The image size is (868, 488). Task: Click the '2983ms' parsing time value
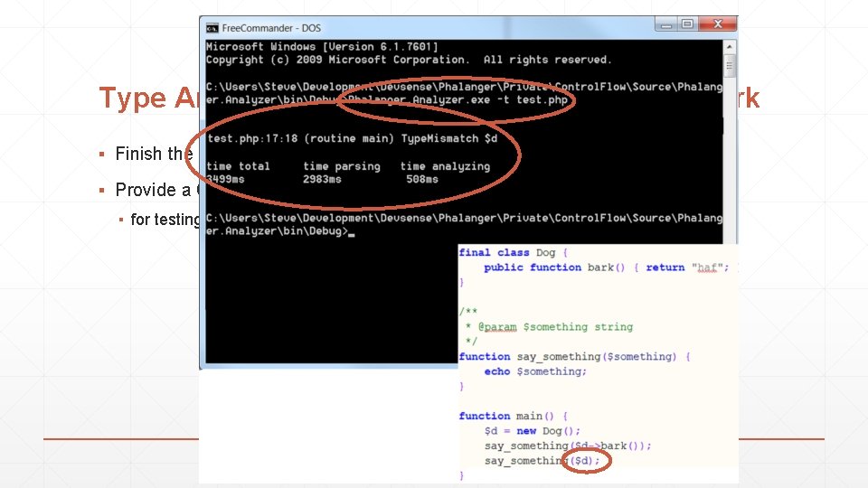[x=322, y=179]
